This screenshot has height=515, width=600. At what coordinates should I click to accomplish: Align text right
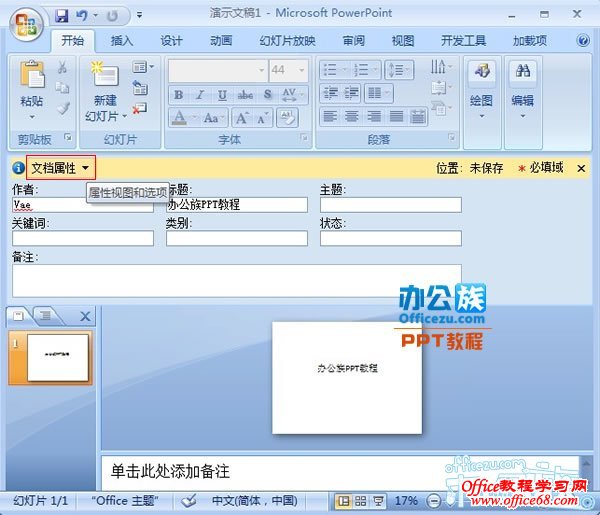point(374,116)
